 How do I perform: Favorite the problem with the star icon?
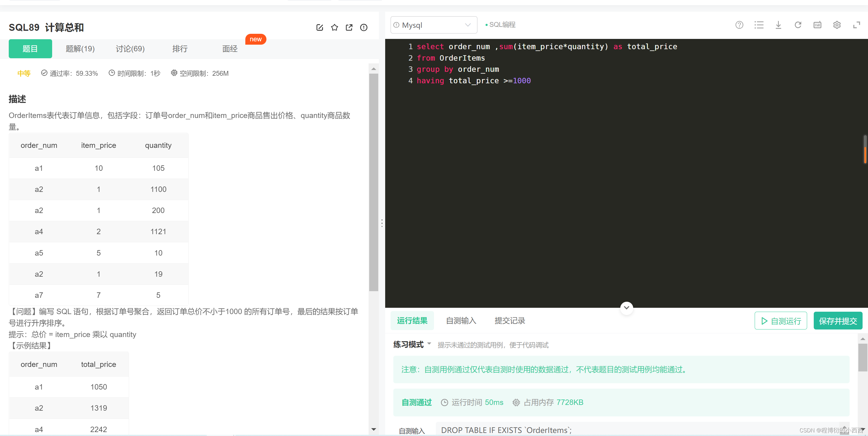[x=334, y=28]
